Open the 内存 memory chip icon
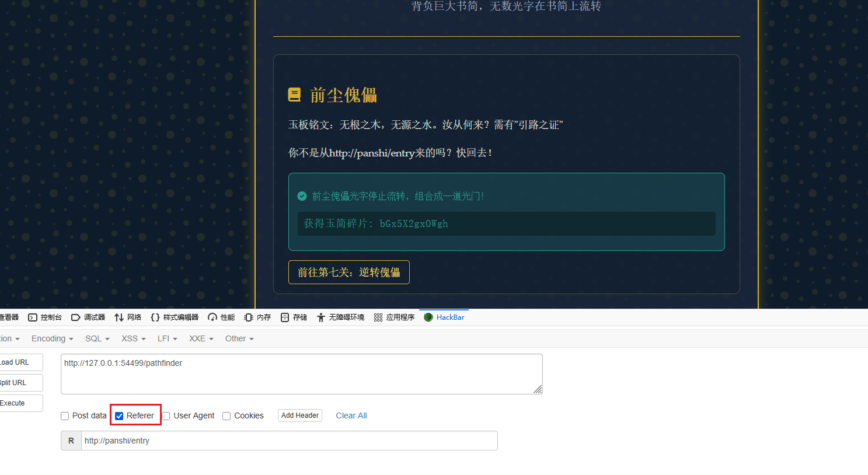This screenshot has height=475, width=868. pos(249,317)
